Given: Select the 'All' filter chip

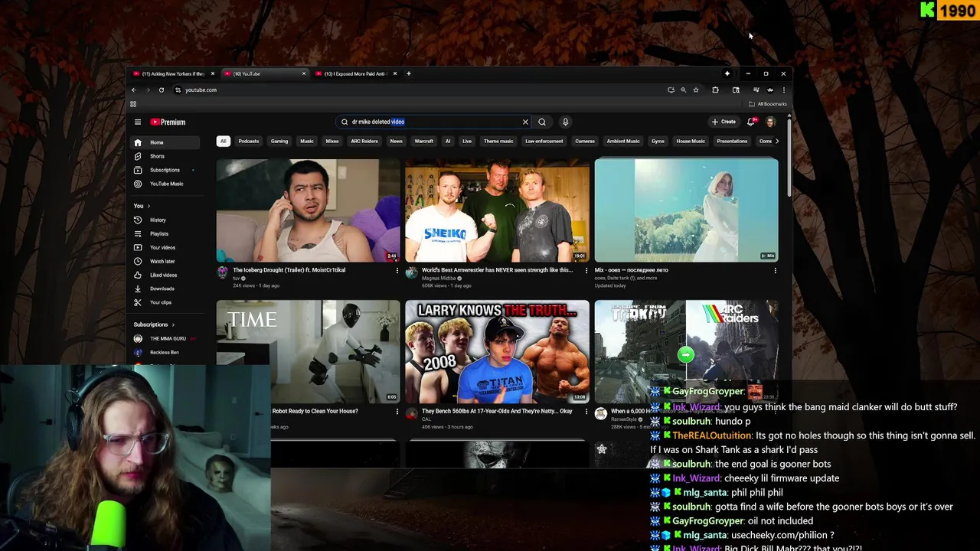Looking at the screenshot, I should pyautogui.click(x=223, y=141).
